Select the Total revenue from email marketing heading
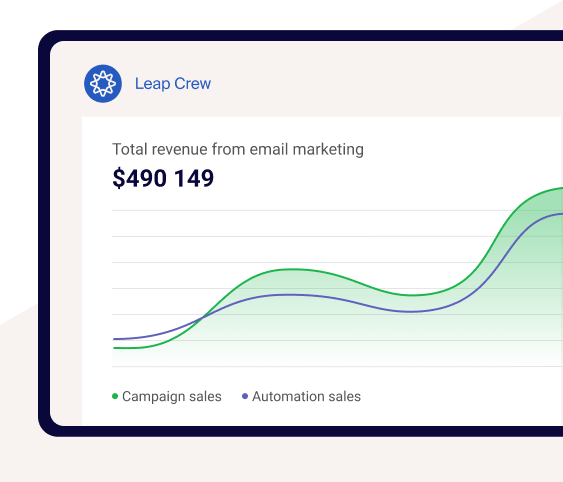The height and width of the screenshot is (482, 563). (x=238, y=149)
